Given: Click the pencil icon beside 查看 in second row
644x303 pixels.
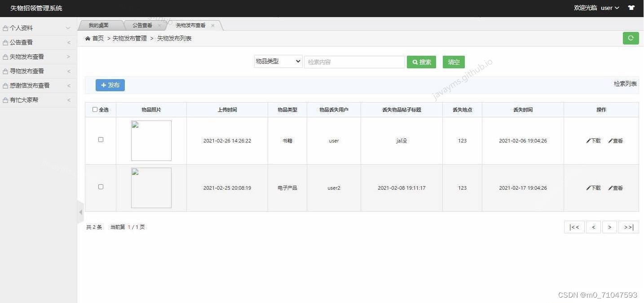Looking at the screenshot, I should pos(610,188).
